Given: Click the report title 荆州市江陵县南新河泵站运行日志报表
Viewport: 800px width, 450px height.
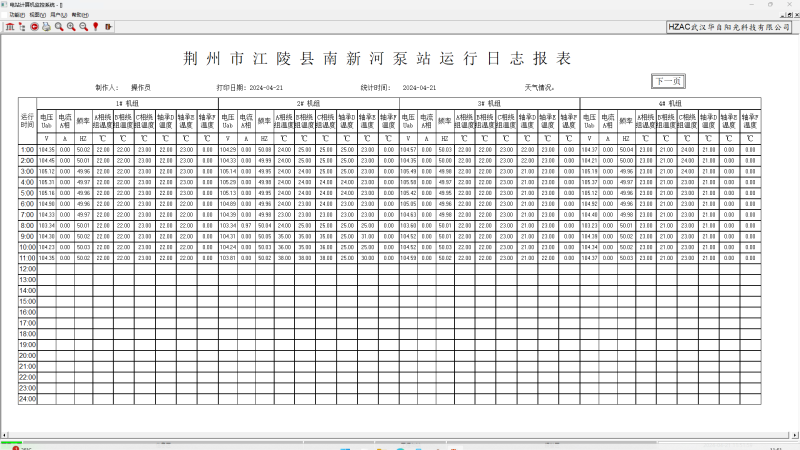Looking at the screenshot, I should pos(377,59).
